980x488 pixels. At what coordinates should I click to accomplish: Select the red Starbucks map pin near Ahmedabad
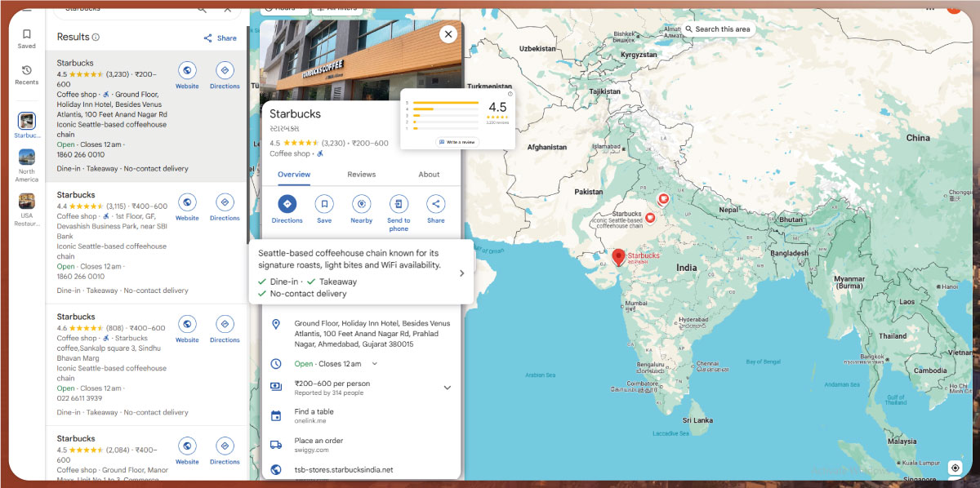point(618,257)
